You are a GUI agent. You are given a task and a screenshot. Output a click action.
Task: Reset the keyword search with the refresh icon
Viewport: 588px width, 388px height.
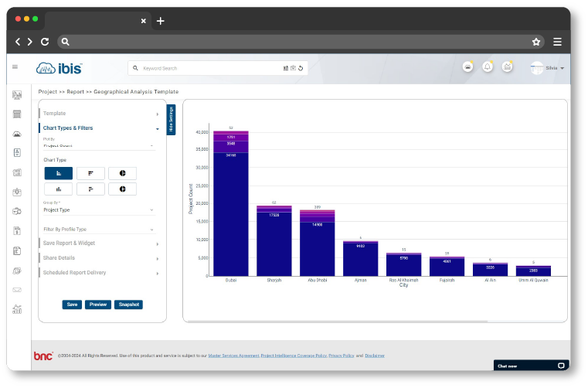[301, 69]
